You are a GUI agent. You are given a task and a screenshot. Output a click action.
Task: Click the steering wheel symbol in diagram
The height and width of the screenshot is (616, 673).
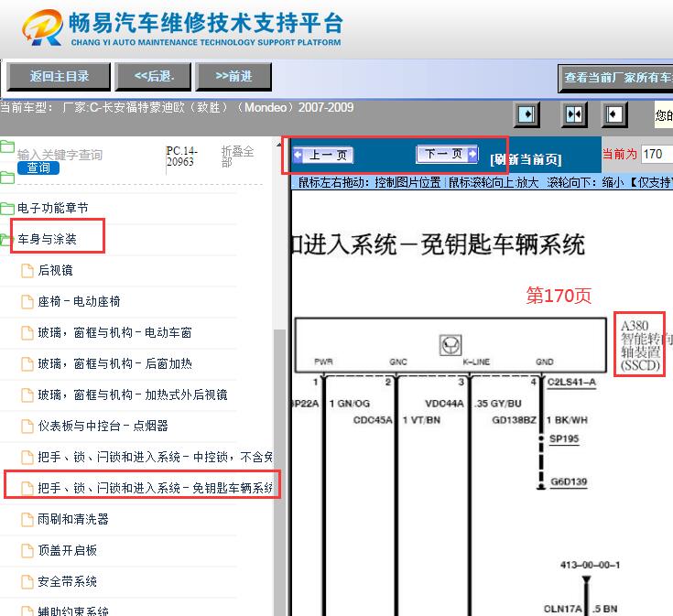pos(450,345)
